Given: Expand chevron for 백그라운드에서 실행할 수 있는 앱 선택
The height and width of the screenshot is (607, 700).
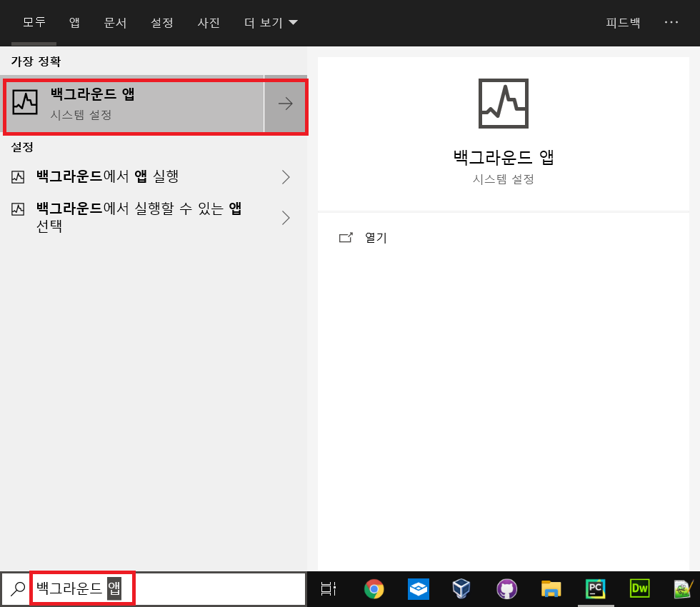Looking at the screenshot, I should (x=286, y=217).
